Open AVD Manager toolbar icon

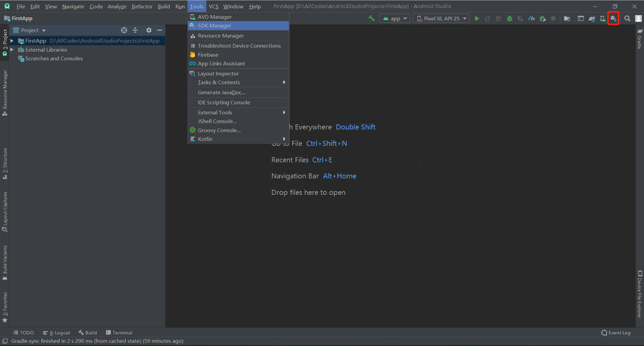[x=603, y=18]
